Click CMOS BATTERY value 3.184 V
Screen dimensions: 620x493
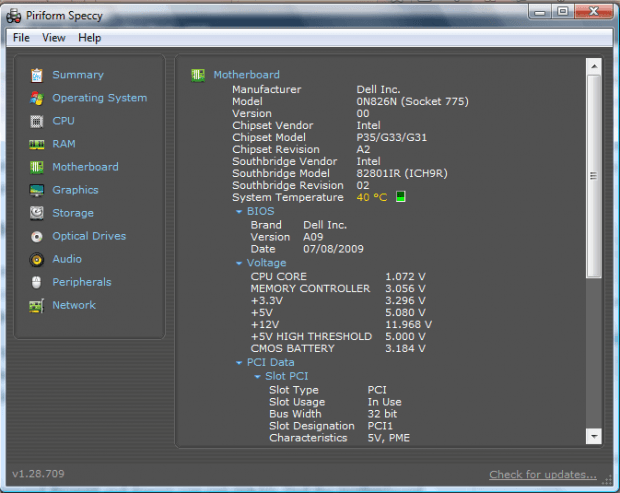click(x=405, y=349)
